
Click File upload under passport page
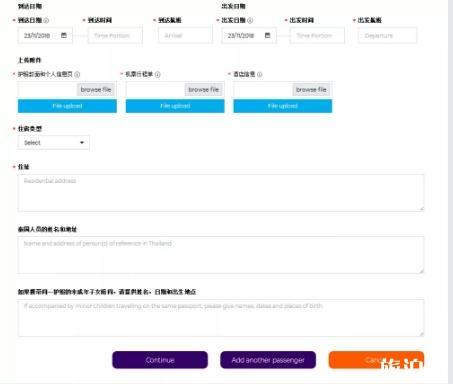[x=67, y=106]
